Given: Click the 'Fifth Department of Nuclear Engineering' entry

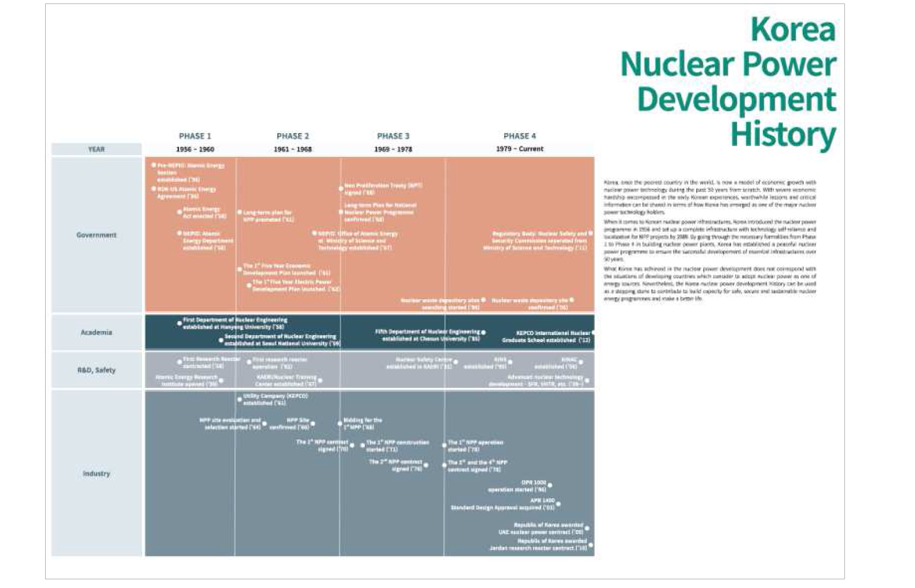Looking at the screenshot, I should click(x=430, y=335).
